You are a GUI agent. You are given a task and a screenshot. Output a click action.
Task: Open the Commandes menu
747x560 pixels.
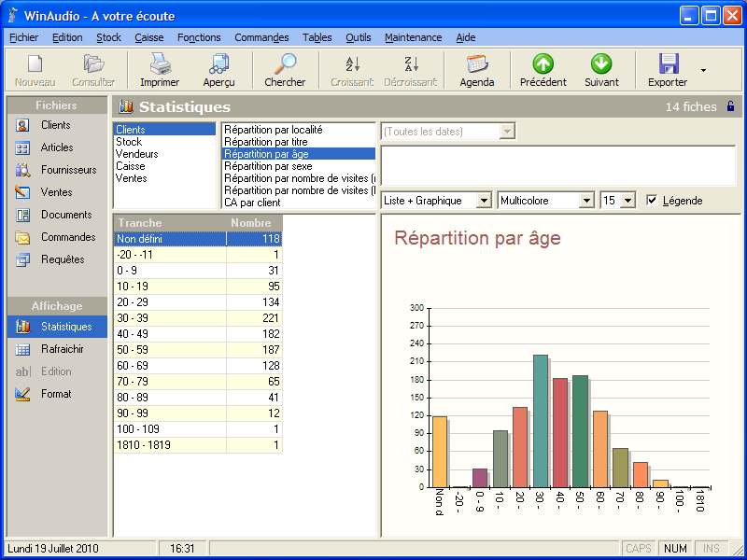[261, 37]
